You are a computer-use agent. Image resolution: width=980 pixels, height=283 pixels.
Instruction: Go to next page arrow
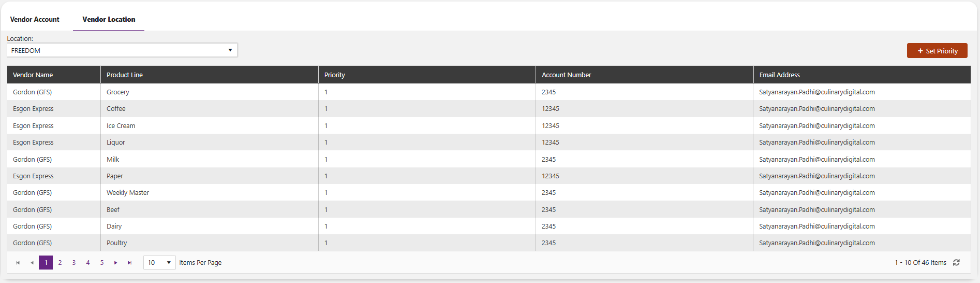coord(115,263)
